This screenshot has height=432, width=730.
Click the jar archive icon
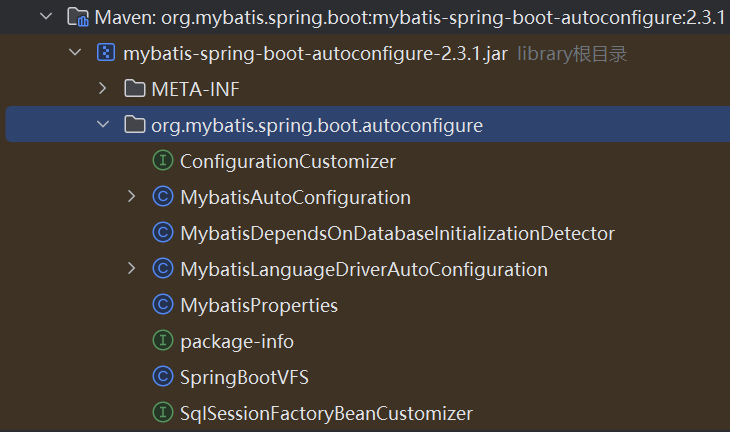[106, 53]
